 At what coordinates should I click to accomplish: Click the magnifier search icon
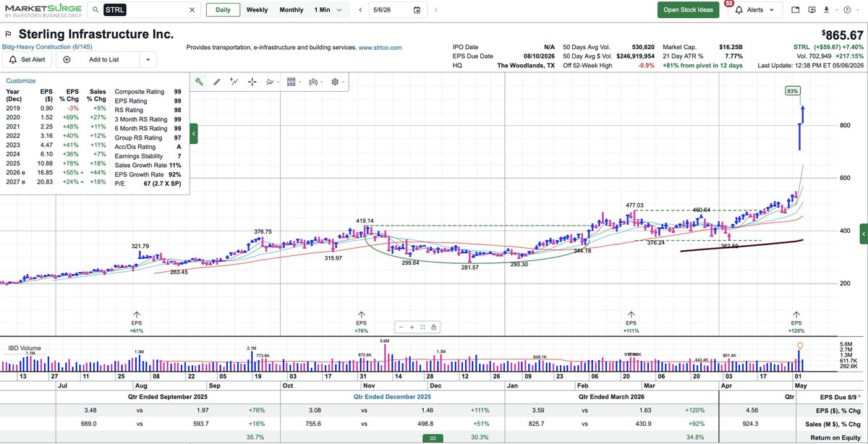(x=95, y=10)
